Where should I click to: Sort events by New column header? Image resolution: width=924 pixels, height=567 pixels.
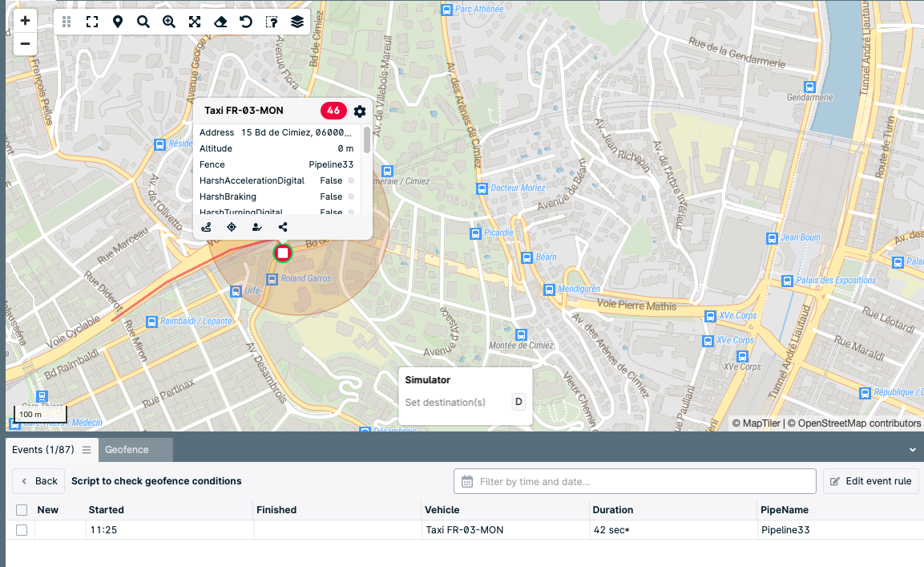pos(48,510)
